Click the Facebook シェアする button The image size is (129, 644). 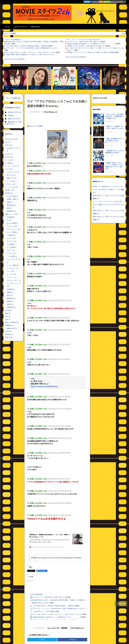tap(42, 571)
